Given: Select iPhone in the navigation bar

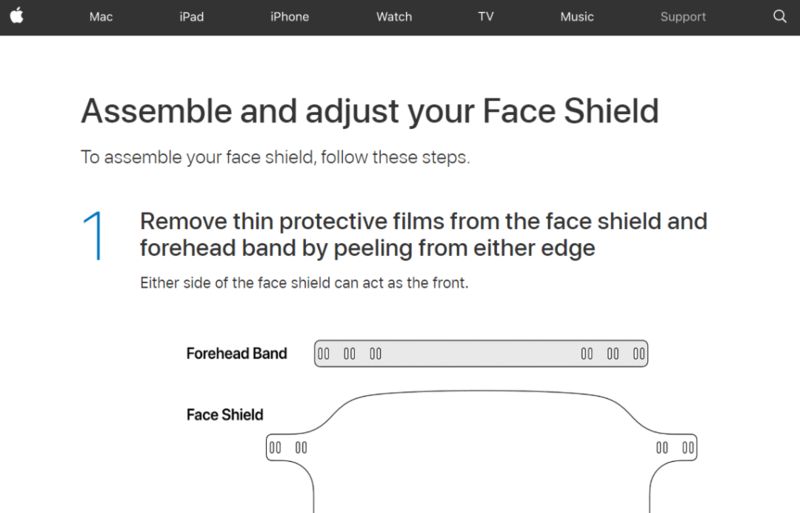Looking at the screenshot, I should coord(289,17).
